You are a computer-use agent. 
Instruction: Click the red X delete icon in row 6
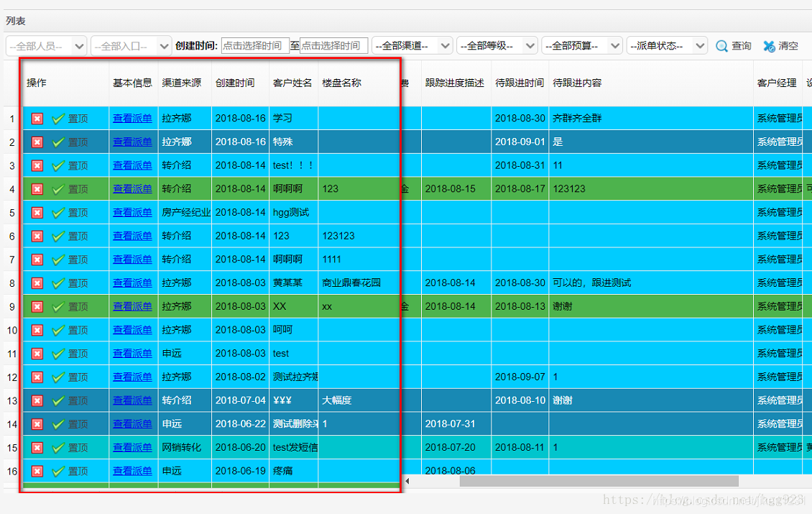coord(37,237)
